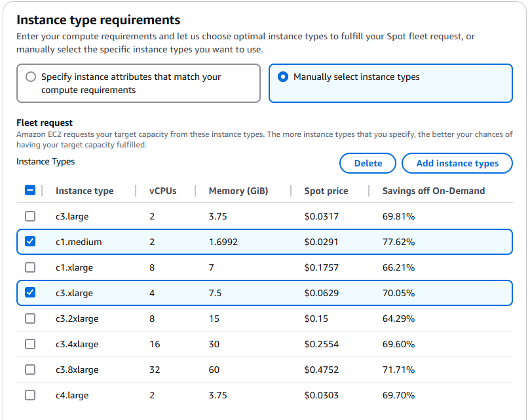Viewport: 530px width, 420px height.
Task: Select 'Manually select instance types' radio
Action: [283, 77]
